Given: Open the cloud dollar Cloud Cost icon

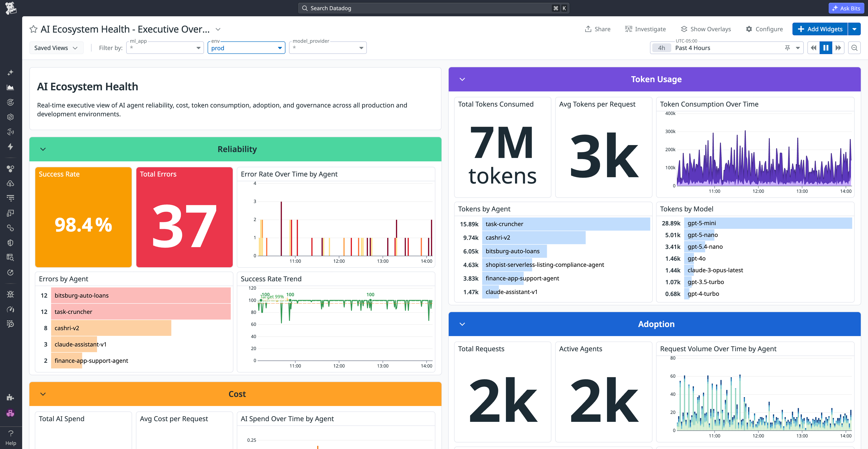Looking at the screenshot, I should (x=10, y=183).
